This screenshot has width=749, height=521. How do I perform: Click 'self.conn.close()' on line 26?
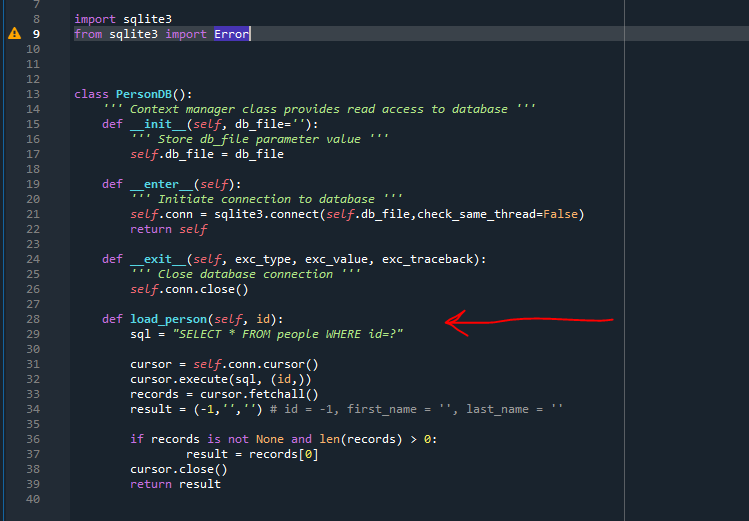(189, 289)
